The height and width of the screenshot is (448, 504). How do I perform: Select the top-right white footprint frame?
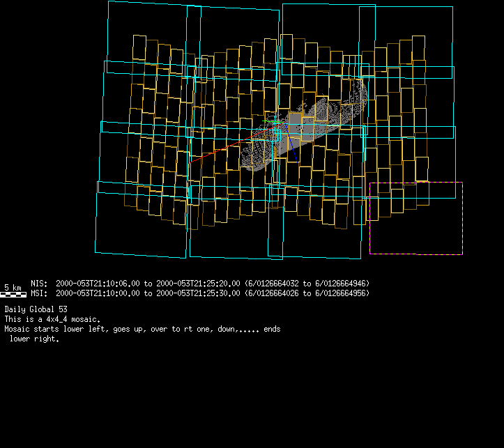[406, 35]
